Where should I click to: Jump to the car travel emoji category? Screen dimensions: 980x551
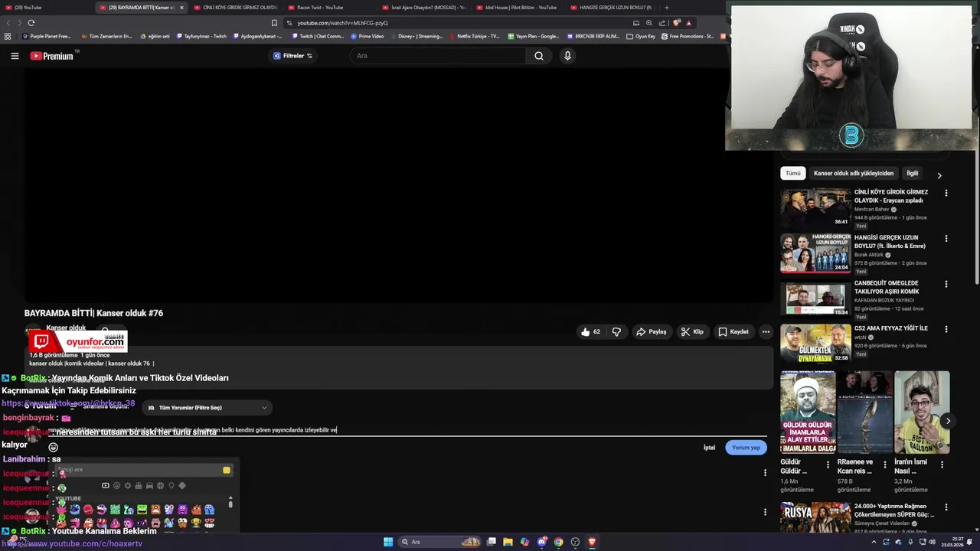(x=149, y=486)
